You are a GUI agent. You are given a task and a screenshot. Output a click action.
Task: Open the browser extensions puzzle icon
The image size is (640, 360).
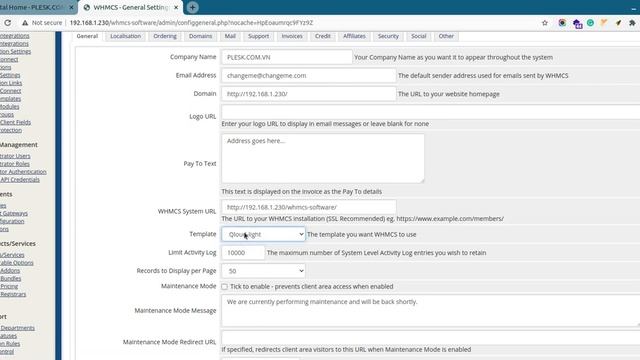(632, 23)
